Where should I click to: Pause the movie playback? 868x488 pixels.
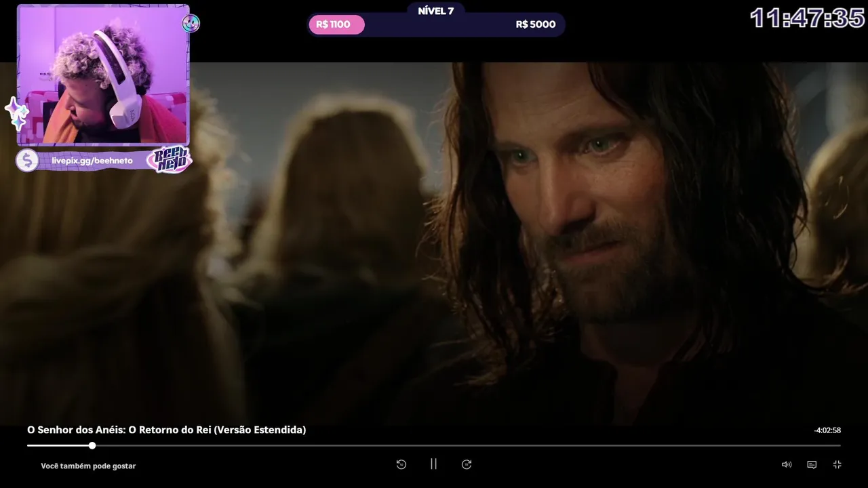(433, 464)
